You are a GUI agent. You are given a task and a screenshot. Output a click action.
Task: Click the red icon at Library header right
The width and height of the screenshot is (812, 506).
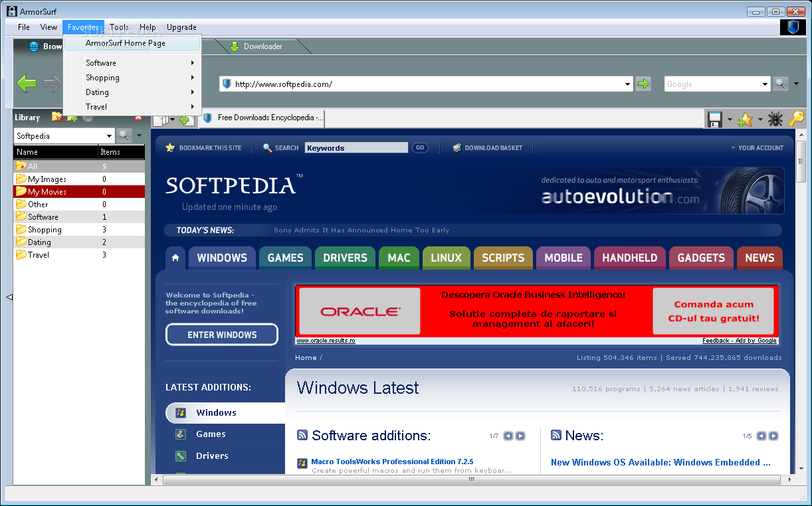click(x=138, y=118)
